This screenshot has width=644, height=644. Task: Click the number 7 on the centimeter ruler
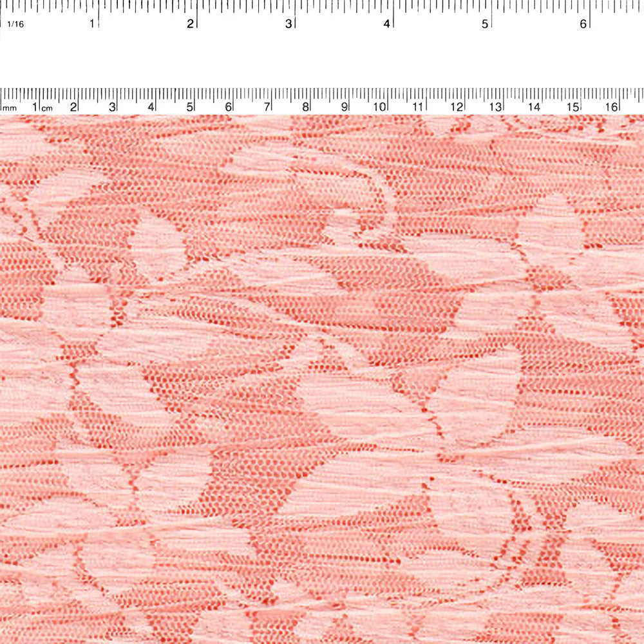267,107
